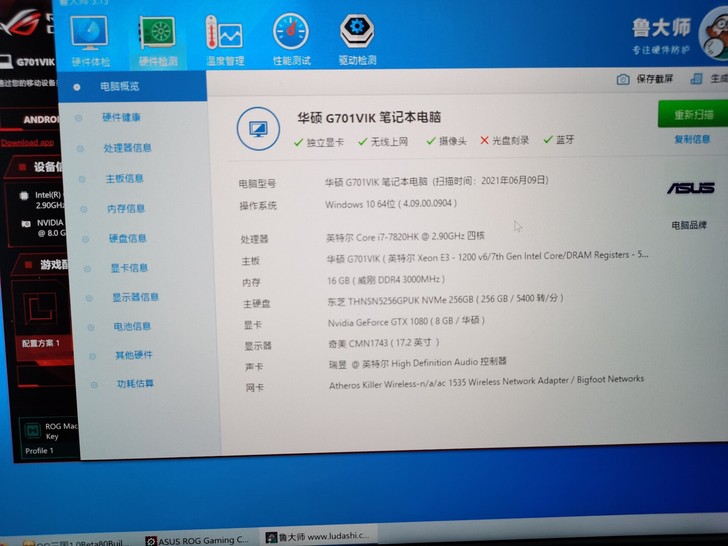
Task: Click Intel CPU chip icon in ROG window
Action: [x=24, y=195]
